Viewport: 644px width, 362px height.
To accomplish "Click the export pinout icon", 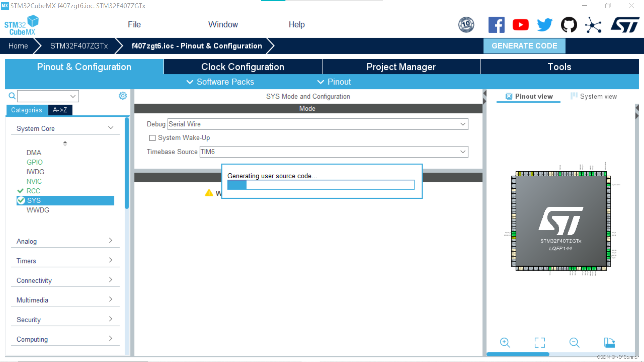I will pos(609,342).
